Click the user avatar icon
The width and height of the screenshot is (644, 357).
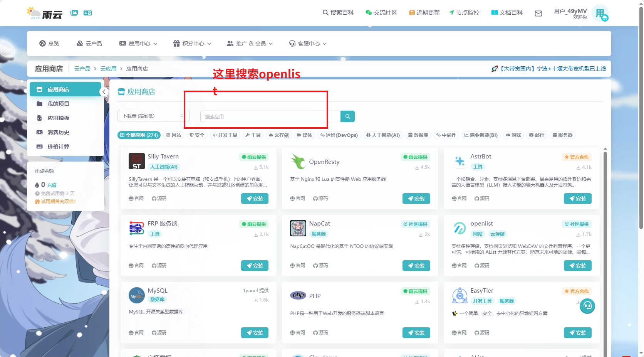[600, 13]
